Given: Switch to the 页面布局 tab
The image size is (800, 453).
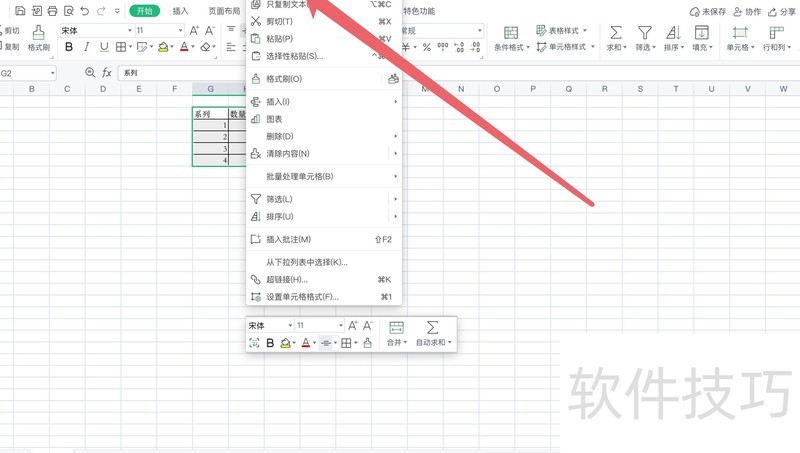Looking at the screenshot, I should click(x=224, y=11).
